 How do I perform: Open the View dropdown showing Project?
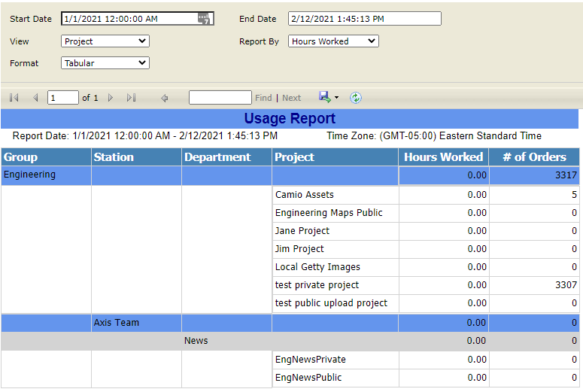pos(105,41)
